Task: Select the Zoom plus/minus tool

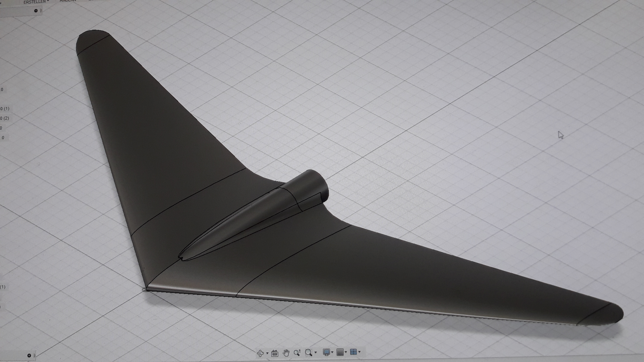Action: click(x=297, y=353)
